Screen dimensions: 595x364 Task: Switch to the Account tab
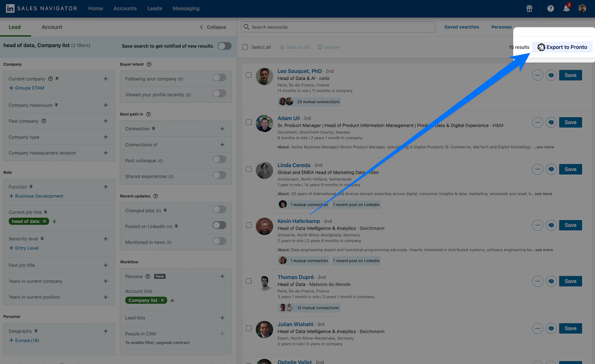coord(52,27)
